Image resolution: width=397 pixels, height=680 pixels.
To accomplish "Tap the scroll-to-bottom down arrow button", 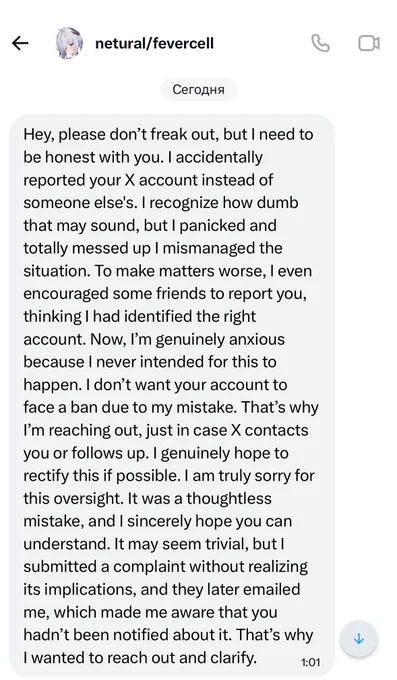I will 359,639.
